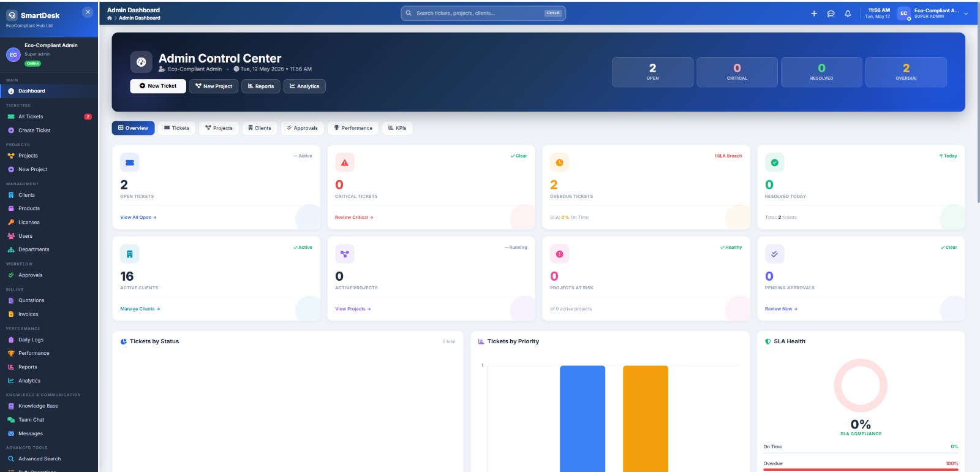The height and width of the screenshot is (472, 980).
Task: Click the Reports sidebar icon
Action: pyautogui.click(x=11, y=367)
